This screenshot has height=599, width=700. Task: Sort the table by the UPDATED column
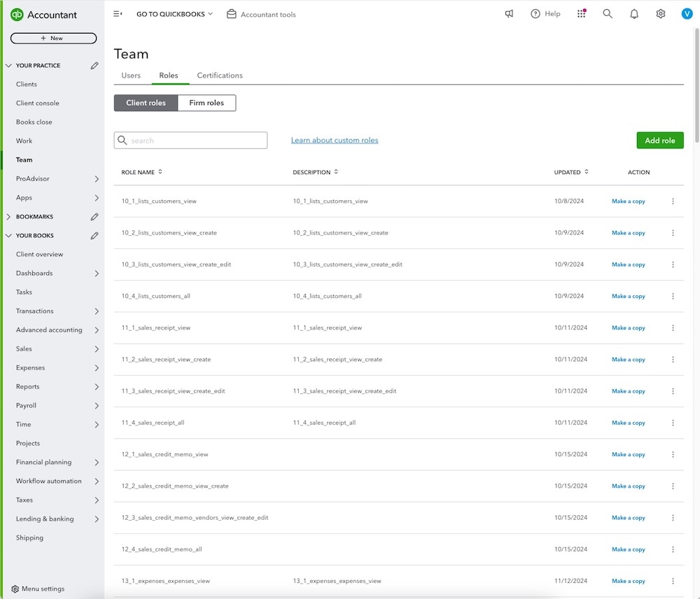coord(570,171)
